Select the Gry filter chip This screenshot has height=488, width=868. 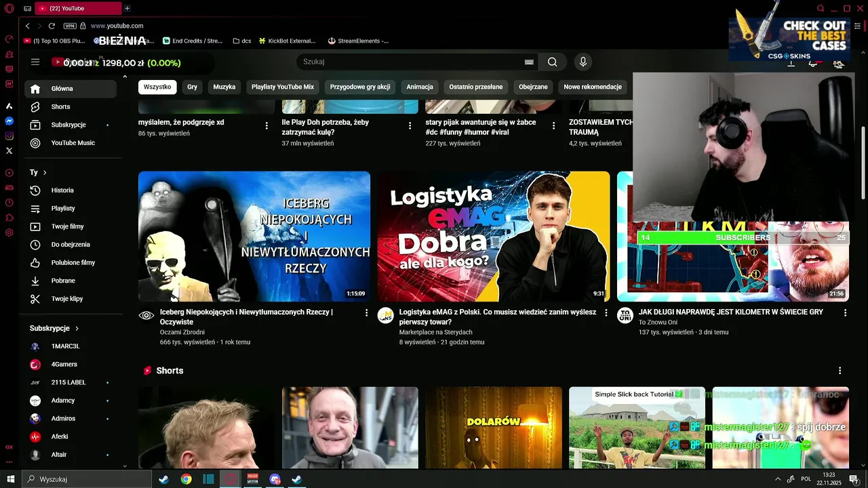[193, 87]
